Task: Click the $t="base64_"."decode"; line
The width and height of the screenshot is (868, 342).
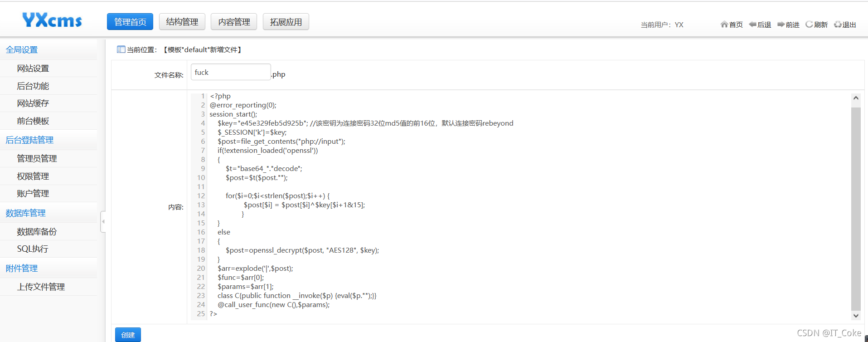Action: 264,169
